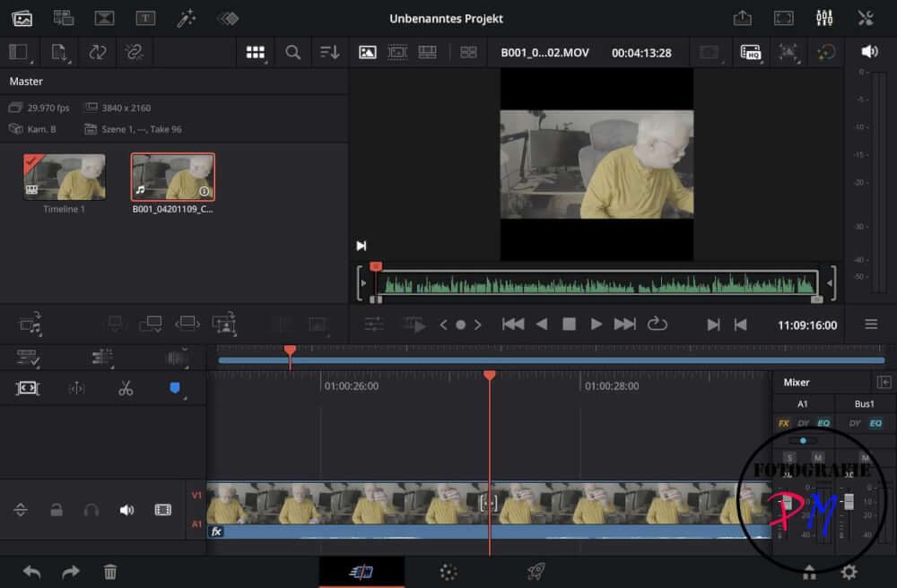Open the Media Pool icon

pyautogui.click(x=22, y=19)
